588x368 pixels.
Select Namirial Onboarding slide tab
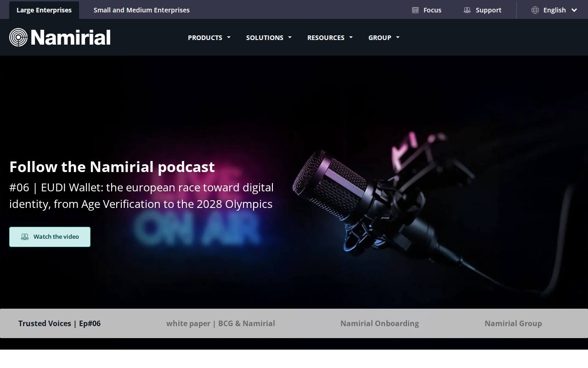[379, 323]
